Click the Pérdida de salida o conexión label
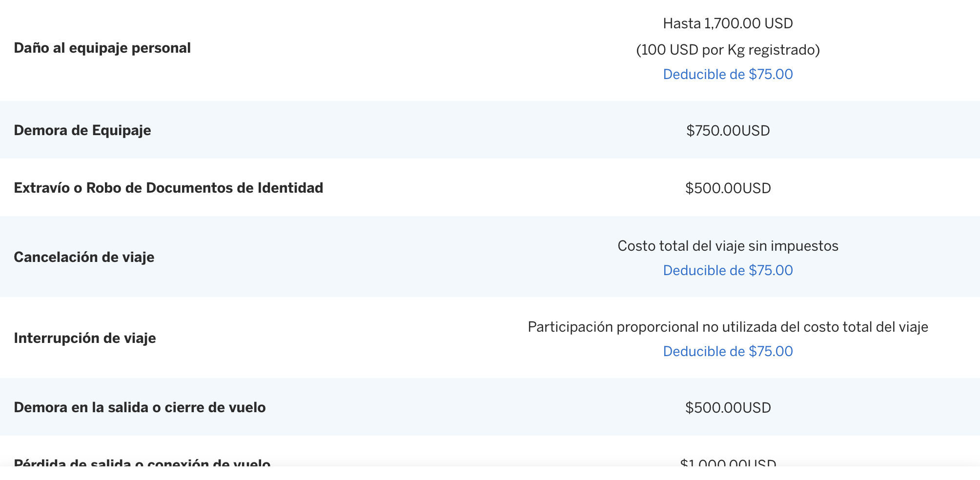Screen dimensions: 980x480 tap(142, 461)
